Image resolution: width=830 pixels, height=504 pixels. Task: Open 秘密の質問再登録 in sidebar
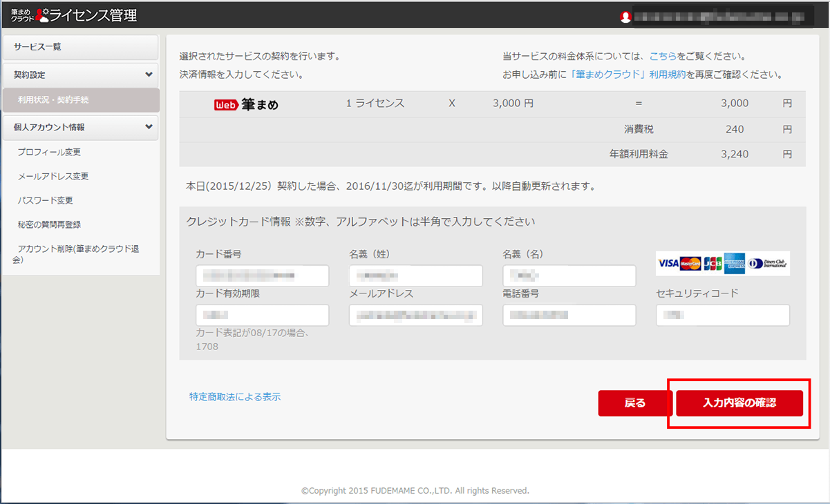[49, 224]
